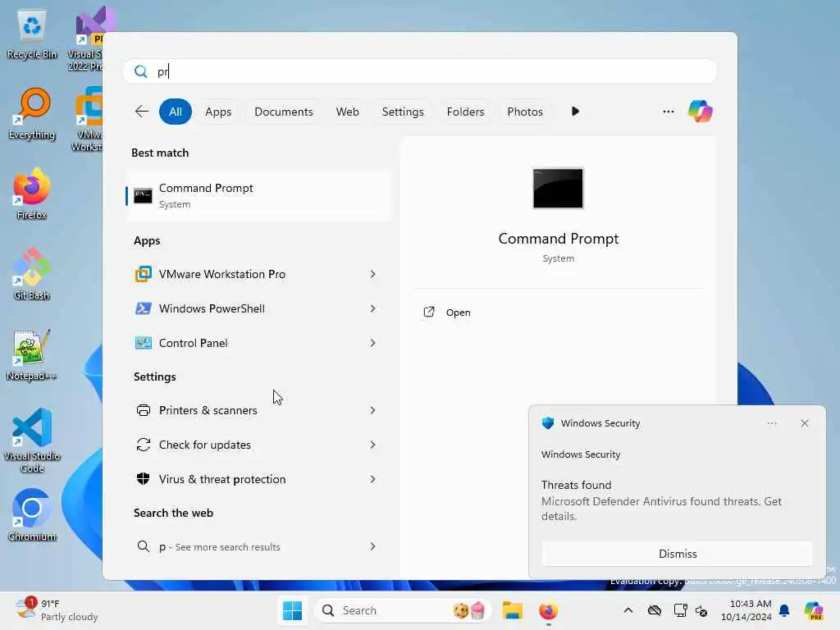Click VMware Workstation Pro app icon

coord(143,274)
